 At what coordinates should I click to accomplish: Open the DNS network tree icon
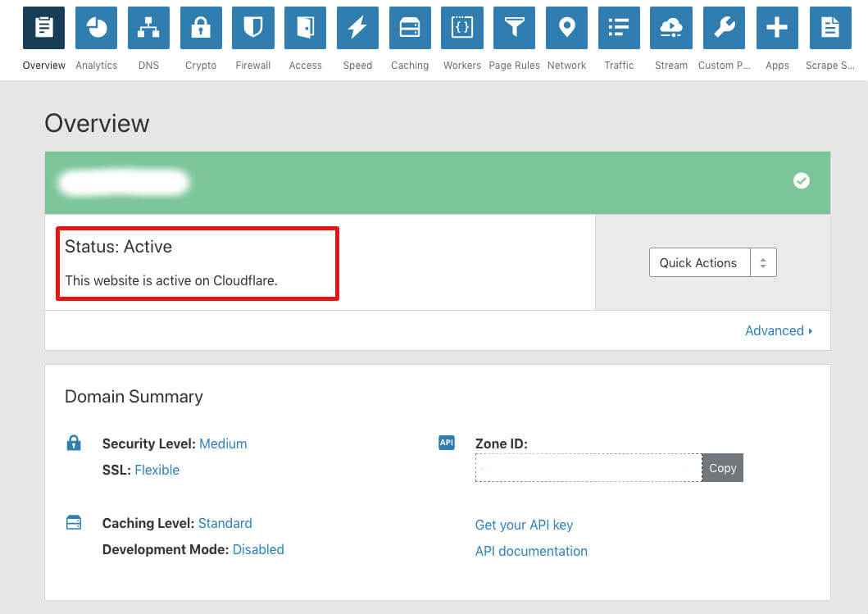[x=148, y=28]
